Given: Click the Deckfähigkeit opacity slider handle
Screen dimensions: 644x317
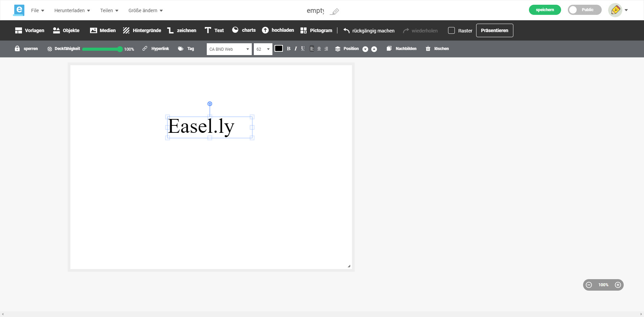Looking at the screenshot, I should [x=120, y=49].
